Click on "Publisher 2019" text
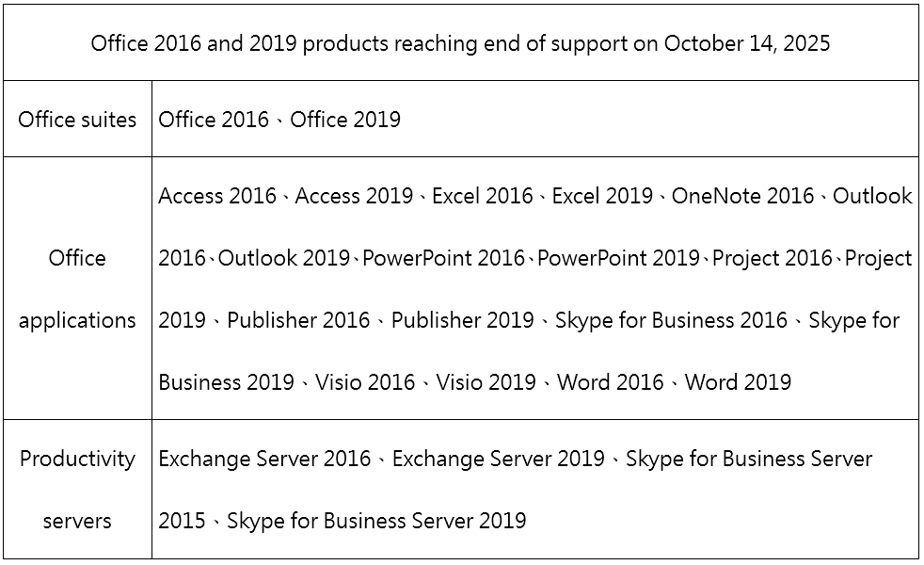This screenshot has height=565, width=924. [462, 320]
